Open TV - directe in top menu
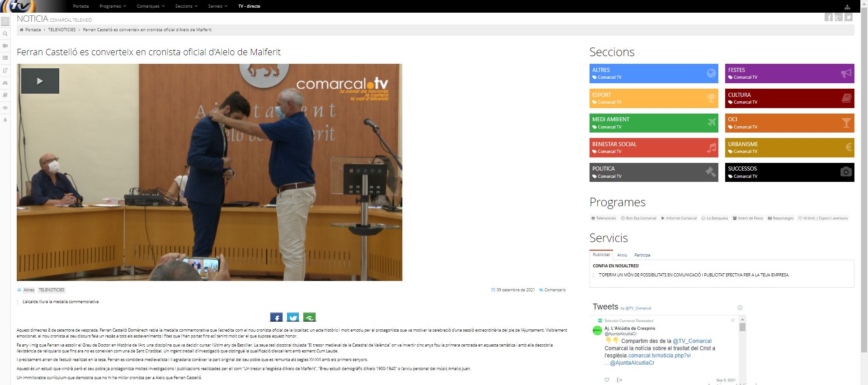 coord(249,6)
